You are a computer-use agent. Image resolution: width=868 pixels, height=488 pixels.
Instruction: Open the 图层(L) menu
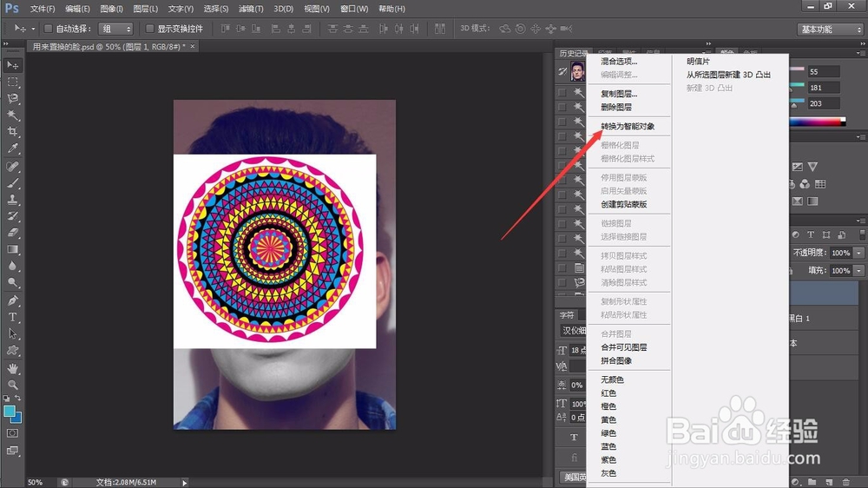[146, 9]
